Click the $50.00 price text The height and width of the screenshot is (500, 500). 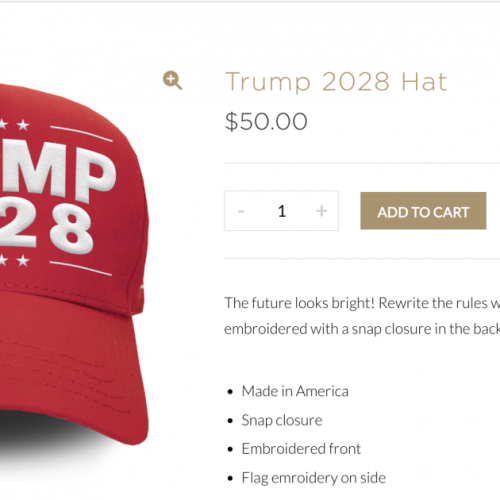(x=266, y=121)
